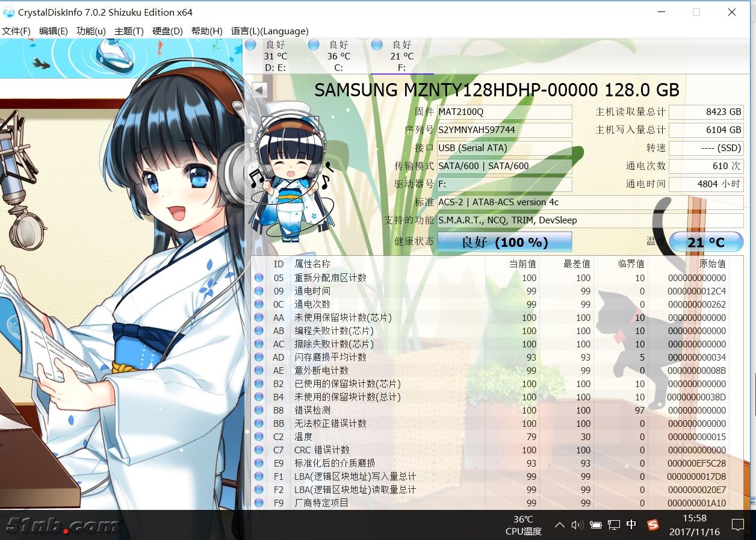Click the C: disk status orb

[x=314, y=45]
